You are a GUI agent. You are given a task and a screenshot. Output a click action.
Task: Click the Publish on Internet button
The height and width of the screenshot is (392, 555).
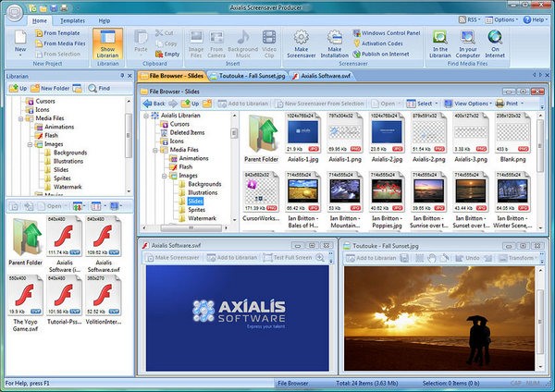(x=389, y=54)
